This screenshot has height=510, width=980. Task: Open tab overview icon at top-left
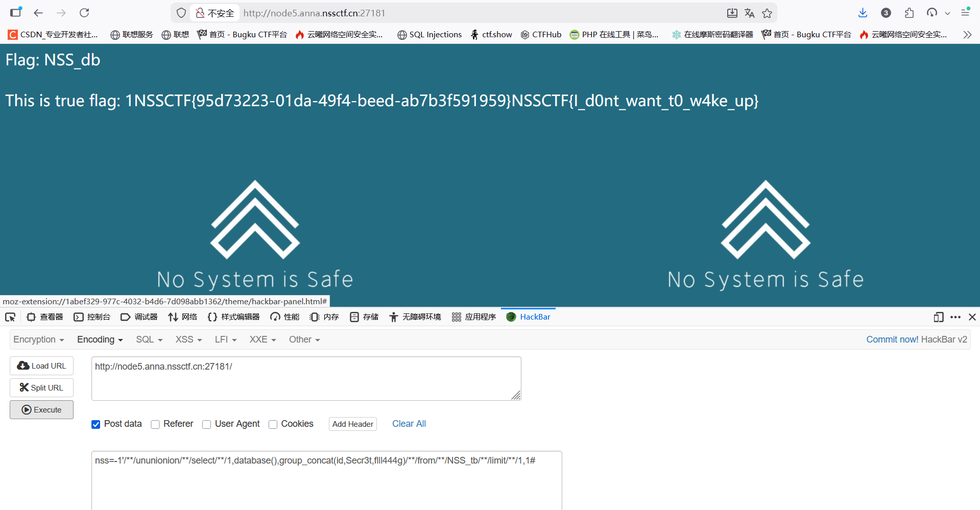pos(16,12)
